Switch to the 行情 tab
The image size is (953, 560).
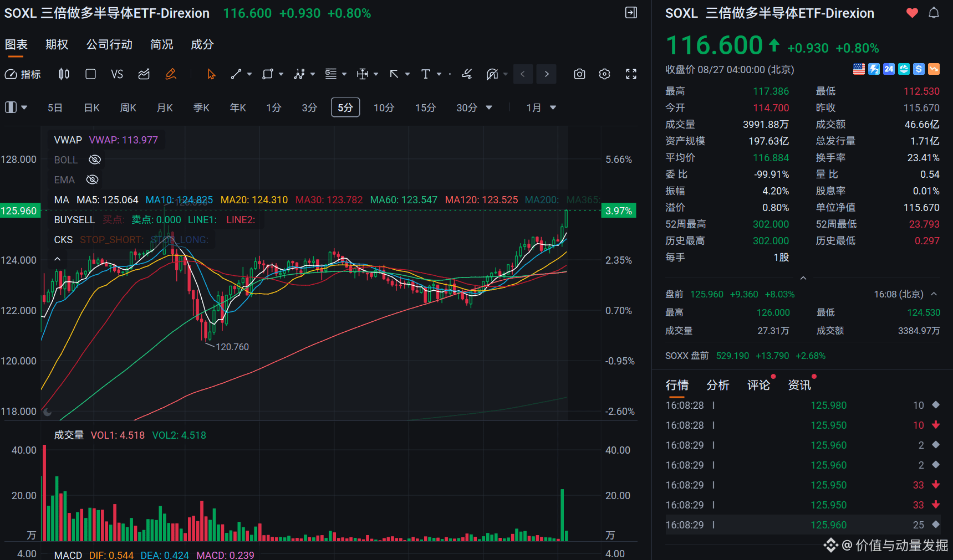pos(677,386)
